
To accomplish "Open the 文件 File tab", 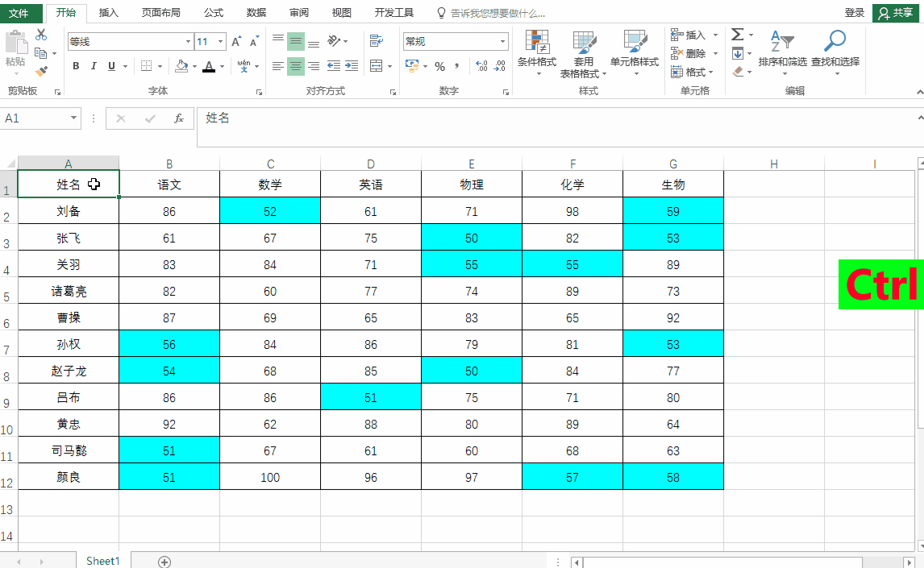I will click(19, 13).
